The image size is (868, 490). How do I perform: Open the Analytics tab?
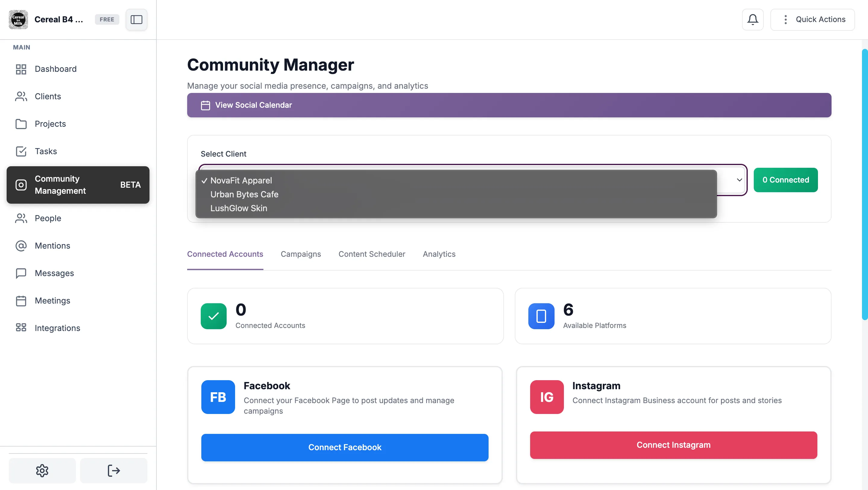(439, 254)
